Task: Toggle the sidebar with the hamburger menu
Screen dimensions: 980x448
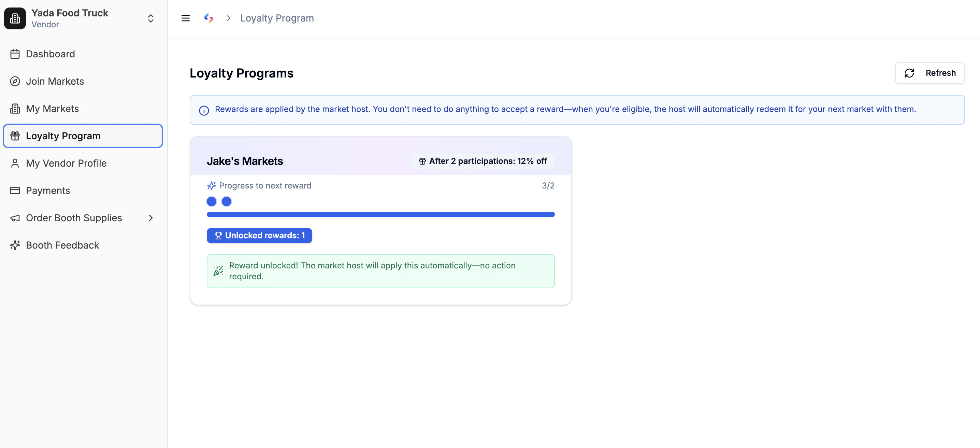Action: 185,18
